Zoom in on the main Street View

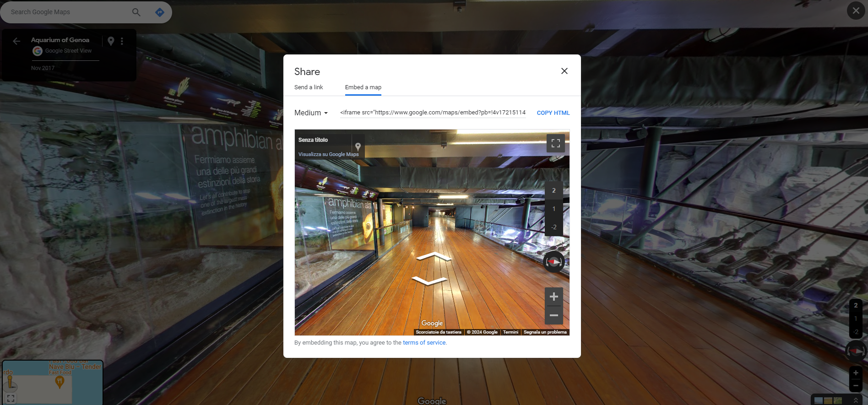click(x=856, y=373)
